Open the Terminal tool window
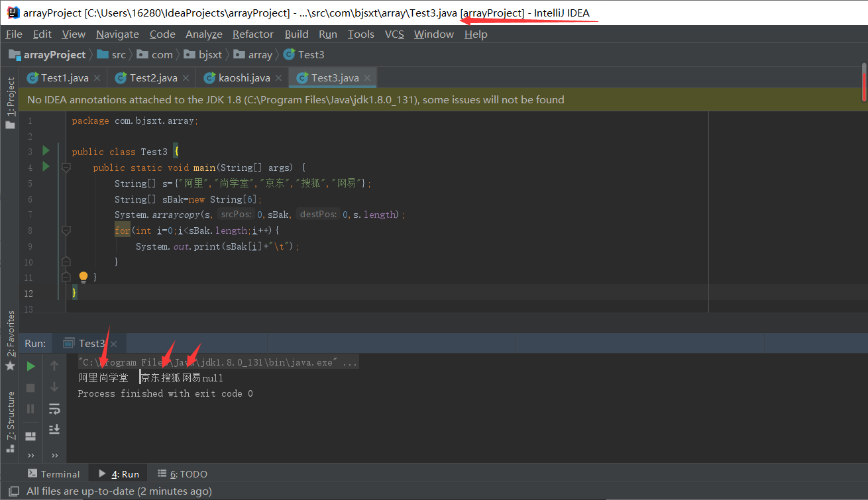The image size is (868, 500). point(54,474)
